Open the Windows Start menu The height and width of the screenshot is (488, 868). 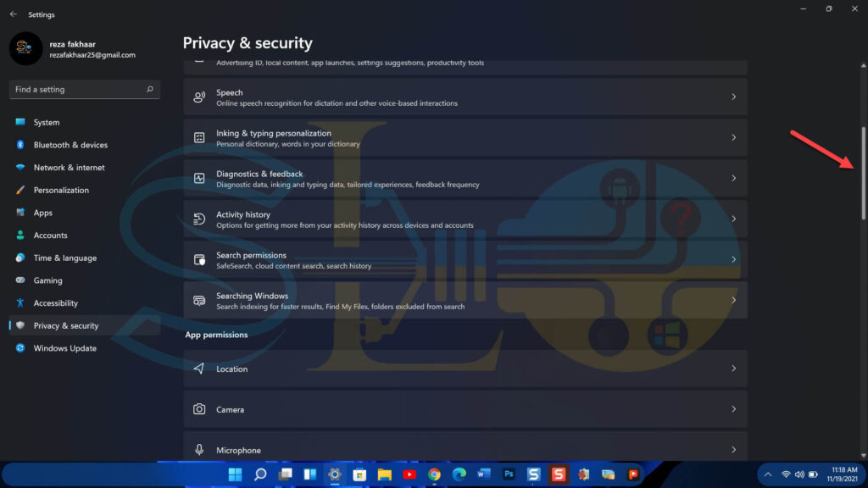pyautogui.click(x=236, y=474)
